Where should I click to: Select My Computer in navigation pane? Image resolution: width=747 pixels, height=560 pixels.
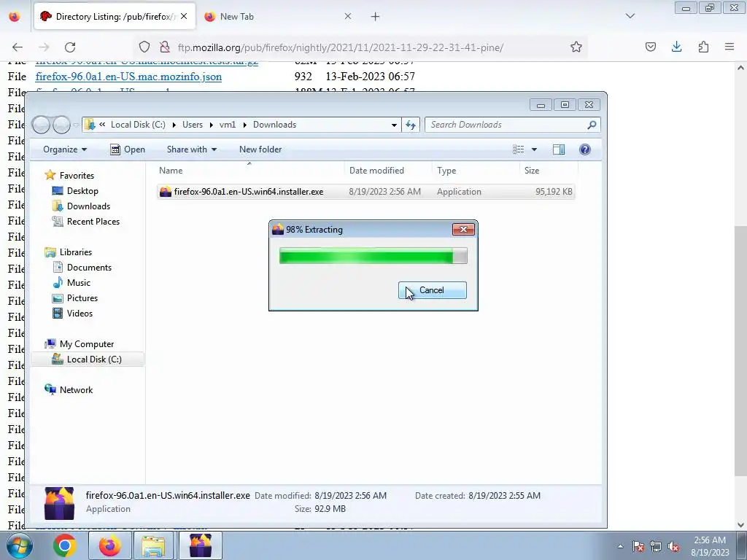pos(79,344)
